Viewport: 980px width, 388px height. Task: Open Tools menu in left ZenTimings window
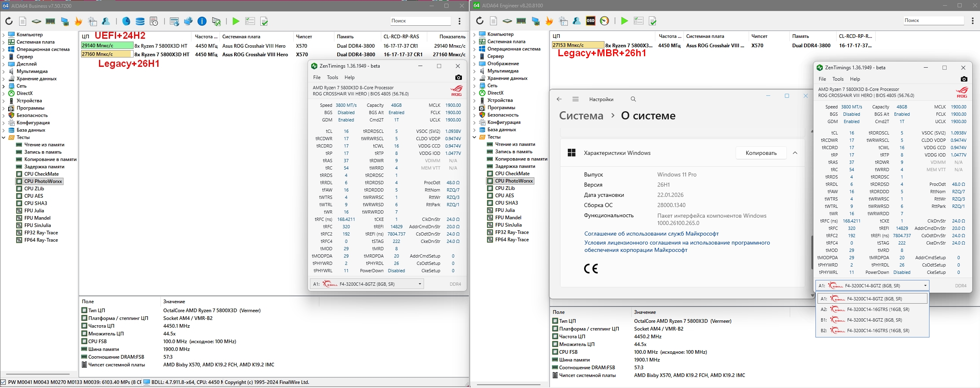click(332, 77)
